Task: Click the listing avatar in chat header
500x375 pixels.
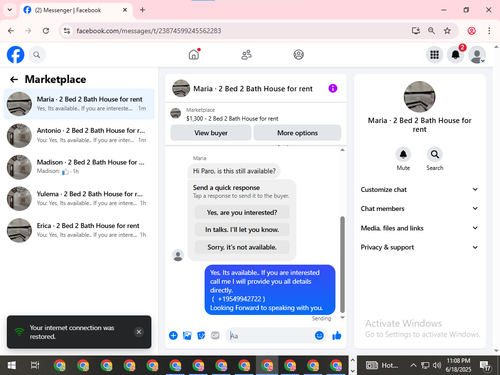Action: [181, 88]
